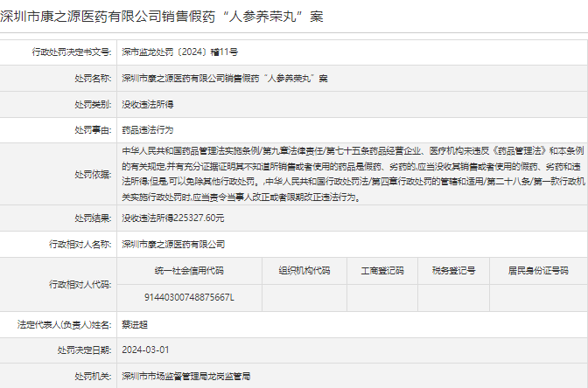The image size is (588, 388).
Task: Select the amount 没收违法所得225327.60元
Action: [173, 218]
